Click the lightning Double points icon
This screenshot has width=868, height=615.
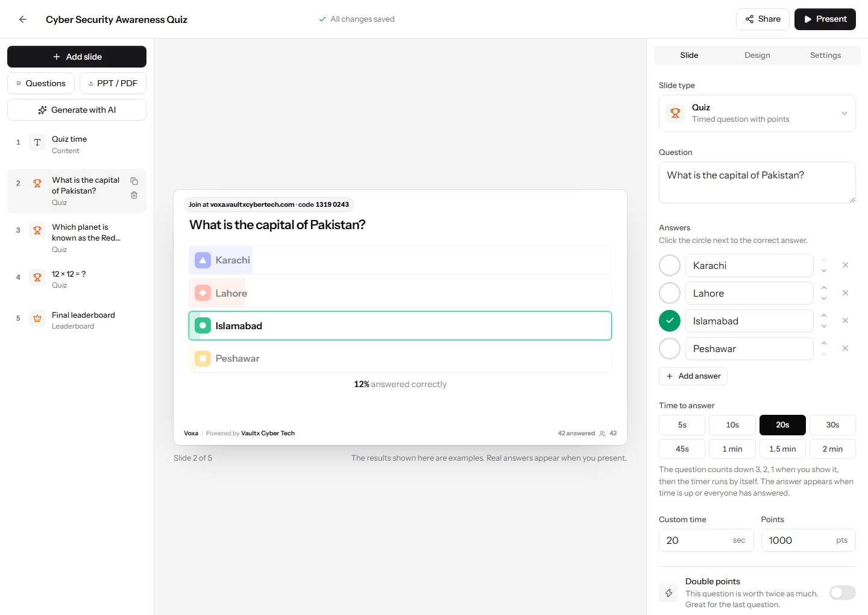point(668,593)
